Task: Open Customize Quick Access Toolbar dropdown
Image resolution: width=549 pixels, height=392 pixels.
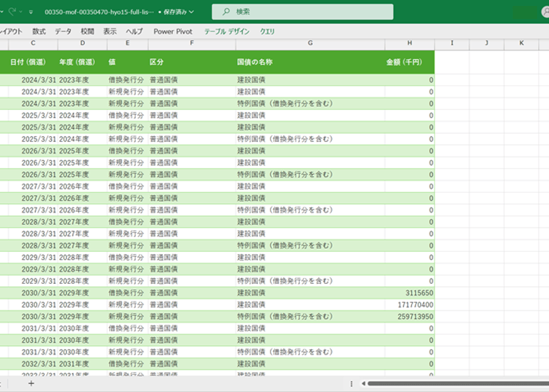Action: click(x=31, y=12)
